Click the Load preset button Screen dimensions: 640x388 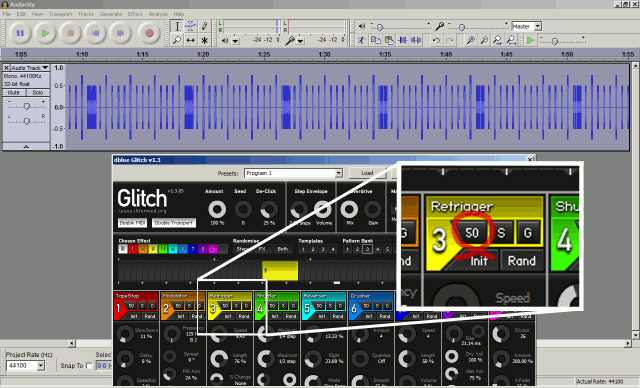(367, 173)
